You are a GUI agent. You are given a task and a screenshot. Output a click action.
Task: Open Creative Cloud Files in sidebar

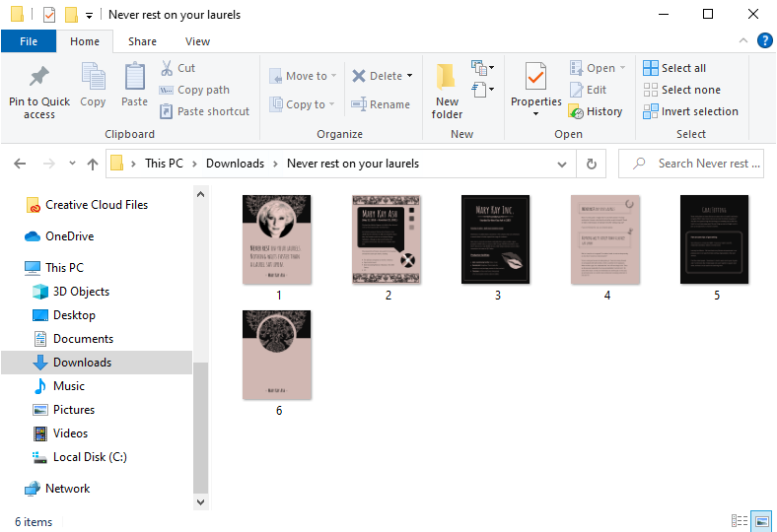coord(87,205)
